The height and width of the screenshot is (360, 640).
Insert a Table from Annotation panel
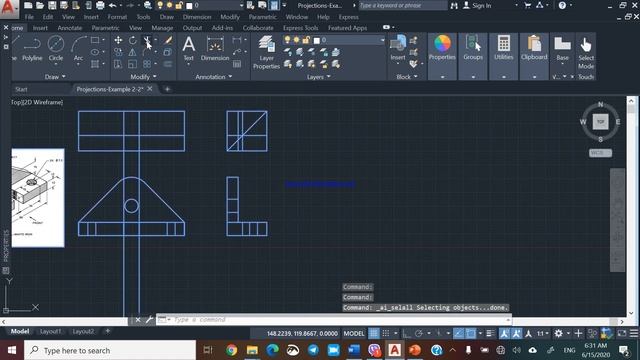[237, 64]
